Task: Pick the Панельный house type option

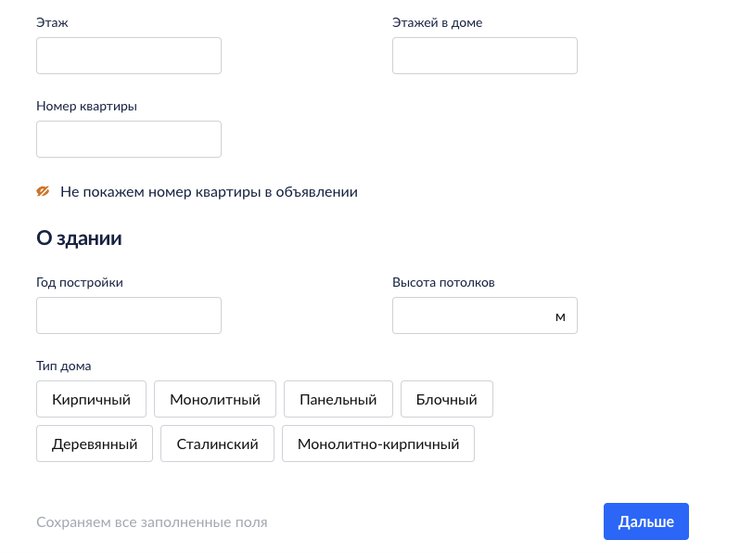Action: [338, 399]
